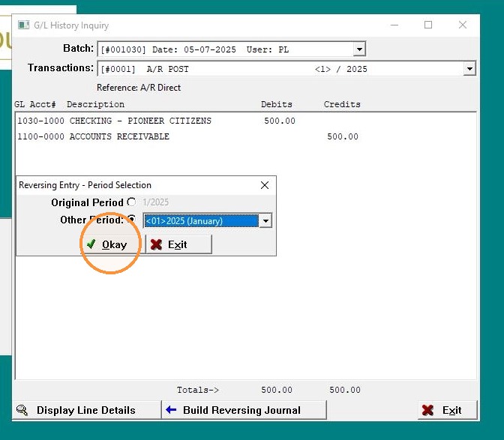Click the green checkmark icon on Okay
Viewport: 504px width, 440px height.
91,244
